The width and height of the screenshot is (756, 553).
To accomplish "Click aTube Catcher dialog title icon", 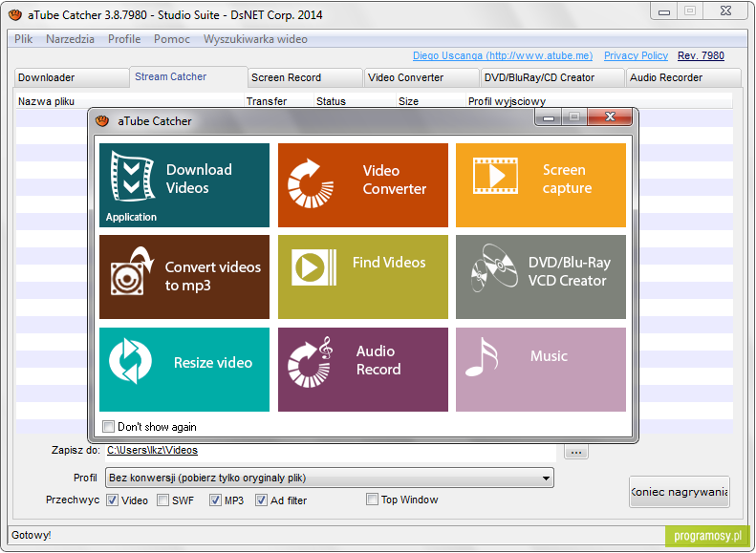I will pos(101,121).
